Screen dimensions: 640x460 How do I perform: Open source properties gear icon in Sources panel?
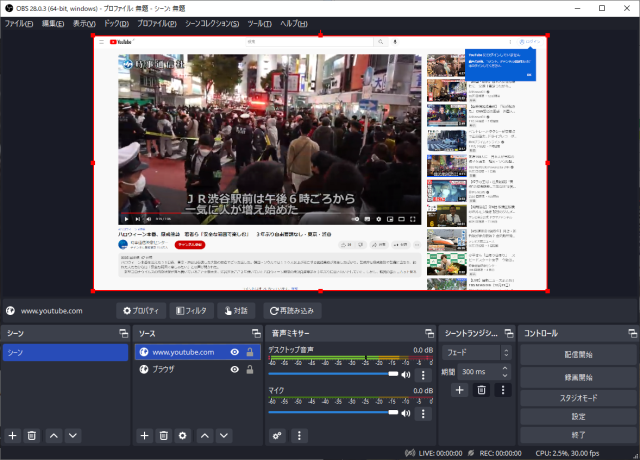(182, 436)
